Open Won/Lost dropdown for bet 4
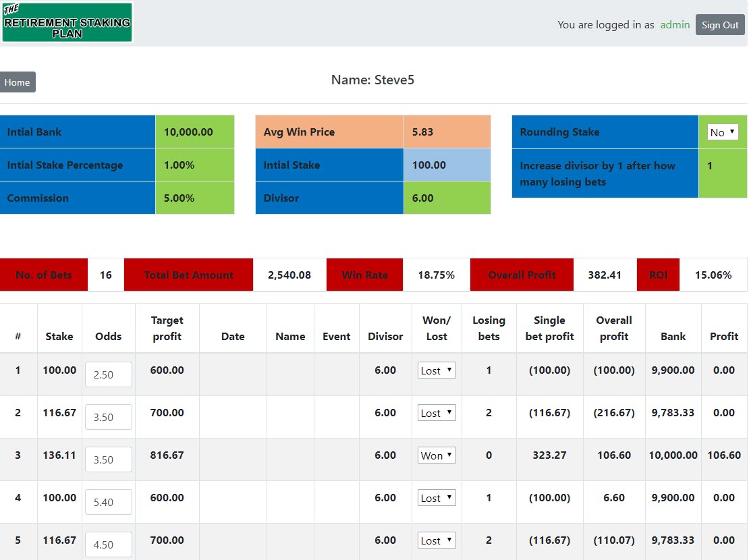The height and width of the screenshot is (560, 749). pos(437,498)
